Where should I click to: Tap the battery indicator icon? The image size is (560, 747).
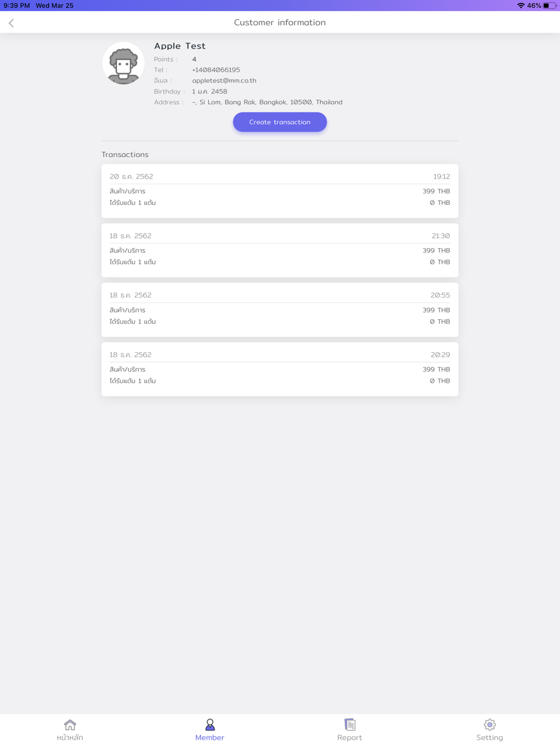coord(549,6)
